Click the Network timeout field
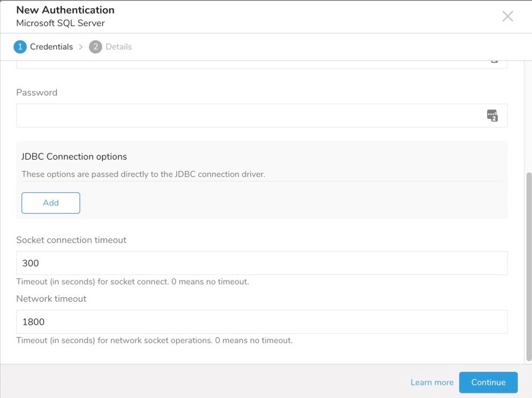Viewport: 532px width, 398px height. click(262, 322)
